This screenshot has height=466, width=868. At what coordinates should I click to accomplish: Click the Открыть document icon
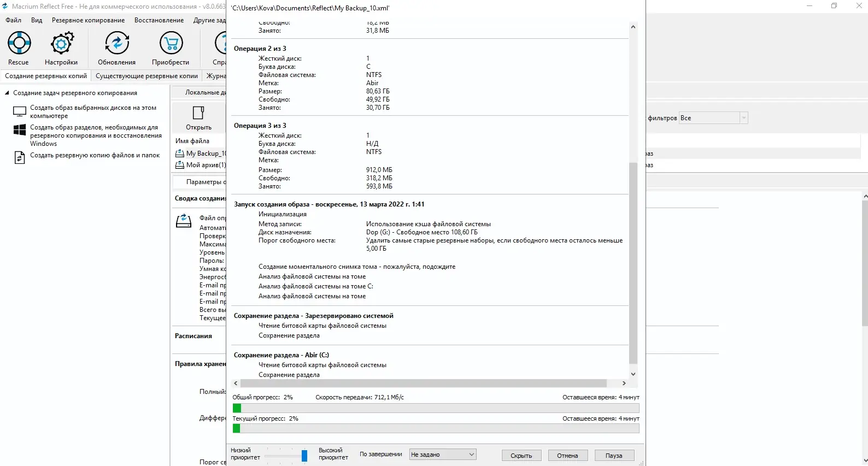point(198,113)
